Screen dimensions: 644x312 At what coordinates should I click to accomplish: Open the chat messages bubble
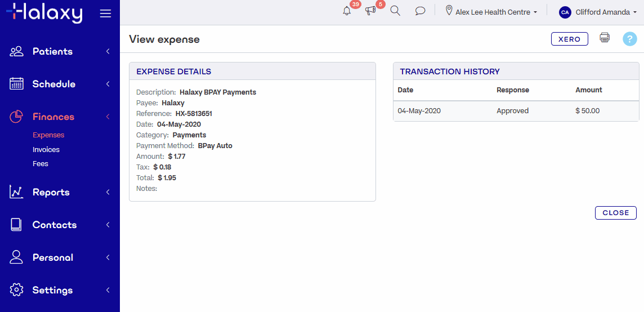(420, 11)
